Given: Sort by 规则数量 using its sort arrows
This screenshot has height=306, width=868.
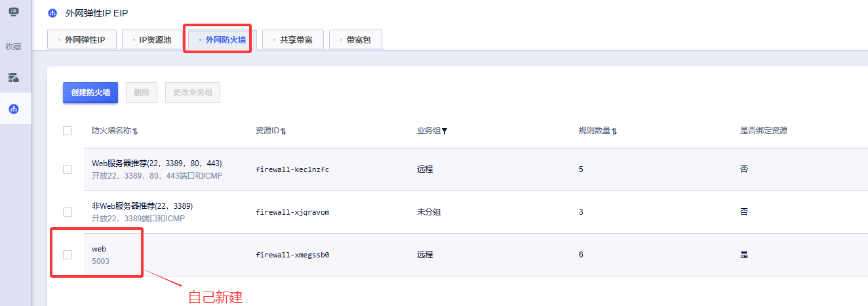Looking at the screenshot, I should coord(614,131).
